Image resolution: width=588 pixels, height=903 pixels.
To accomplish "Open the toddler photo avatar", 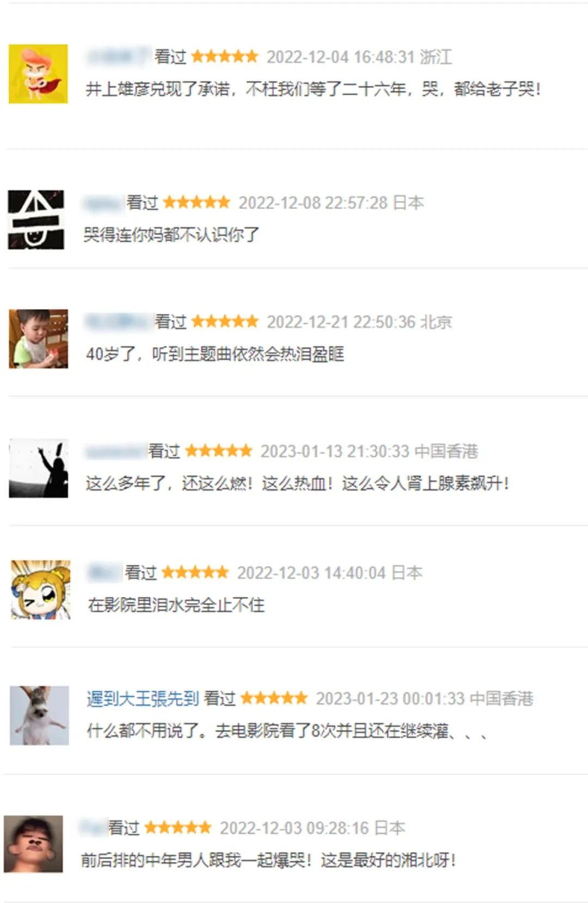I will [38, 339].
